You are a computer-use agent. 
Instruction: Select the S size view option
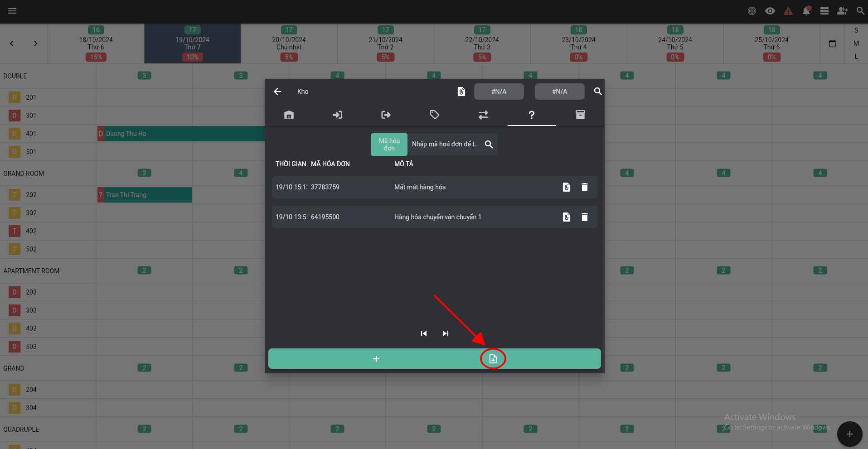[x=856, y=30]
